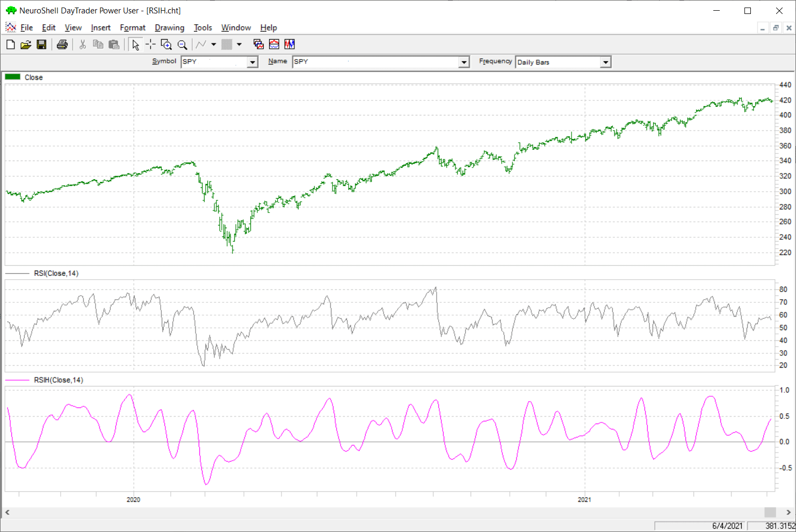Close the inner RSIH.cht document window
Image resolution: width=796 pixels, height=532 pixels.
(x=789, y=28)
